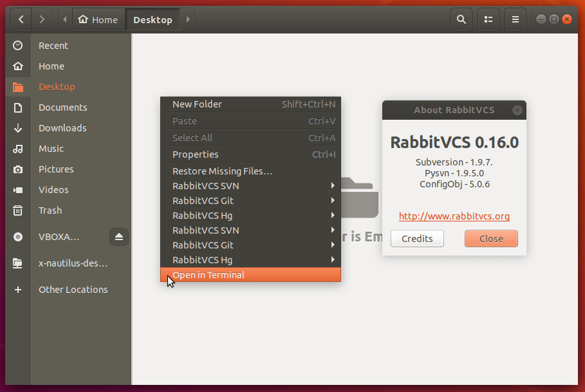Expand the second RabbitVCS Hg submenu

(x=250, y=260)
